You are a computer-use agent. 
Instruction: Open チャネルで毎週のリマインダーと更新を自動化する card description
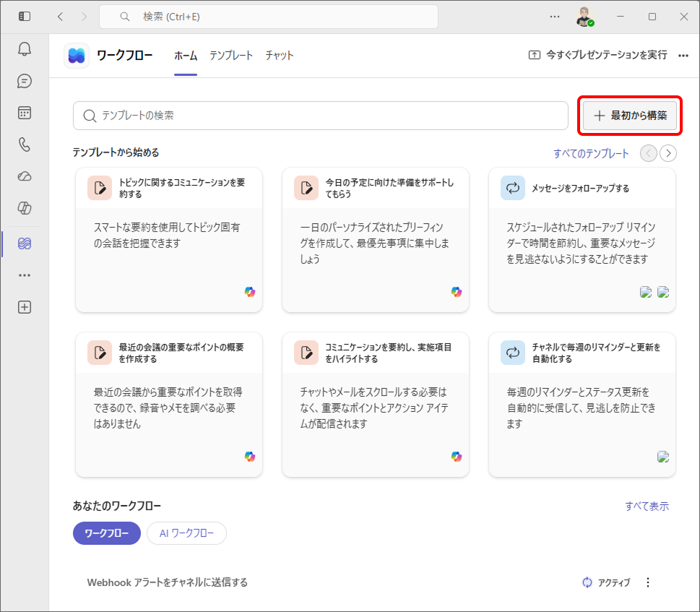click(x=582, y=408)
